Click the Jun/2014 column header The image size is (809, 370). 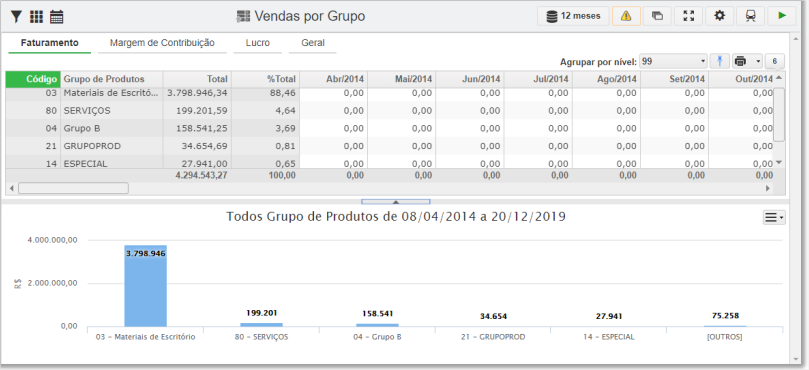pos(470,79)
